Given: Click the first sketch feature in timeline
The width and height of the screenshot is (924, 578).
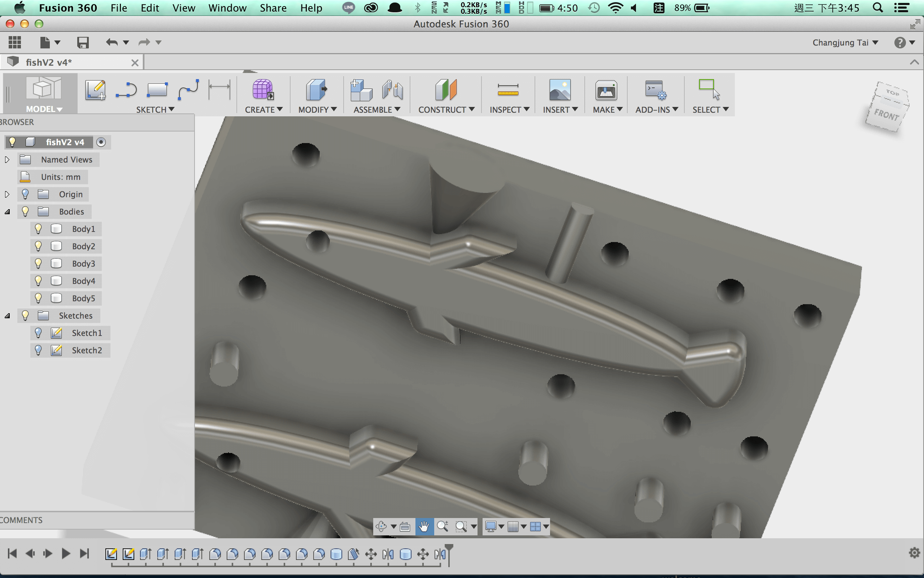Looking at the screenshot, I should (111, 553).
